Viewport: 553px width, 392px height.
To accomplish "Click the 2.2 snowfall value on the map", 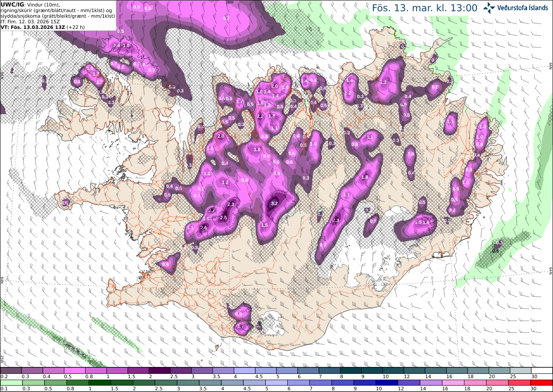I will (260, 117).
